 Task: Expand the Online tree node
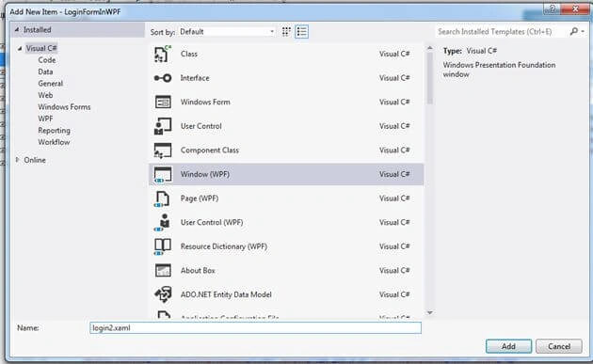(x=17, y=160)
